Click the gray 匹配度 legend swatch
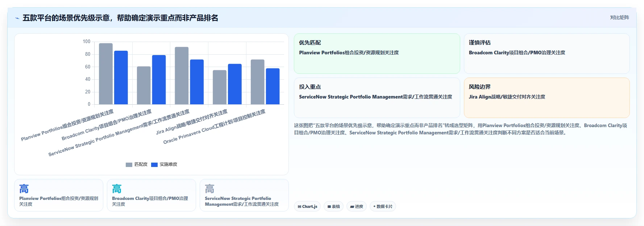This screenshot has width=644, height=226. click(129, 164)
